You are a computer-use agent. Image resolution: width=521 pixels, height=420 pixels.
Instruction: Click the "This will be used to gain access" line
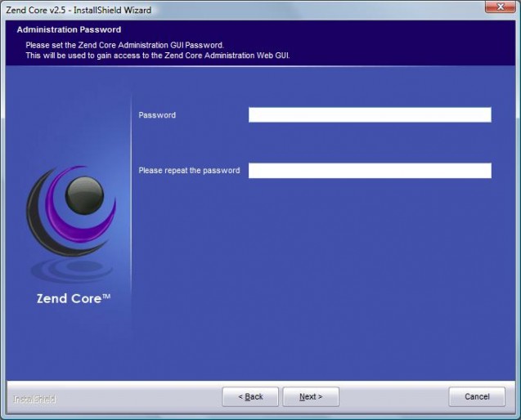click(x=158, y=56)
